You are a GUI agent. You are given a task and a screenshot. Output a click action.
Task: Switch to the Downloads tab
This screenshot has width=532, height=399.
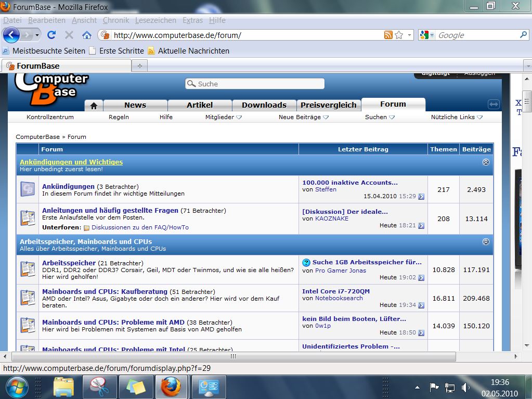(264, 105)
